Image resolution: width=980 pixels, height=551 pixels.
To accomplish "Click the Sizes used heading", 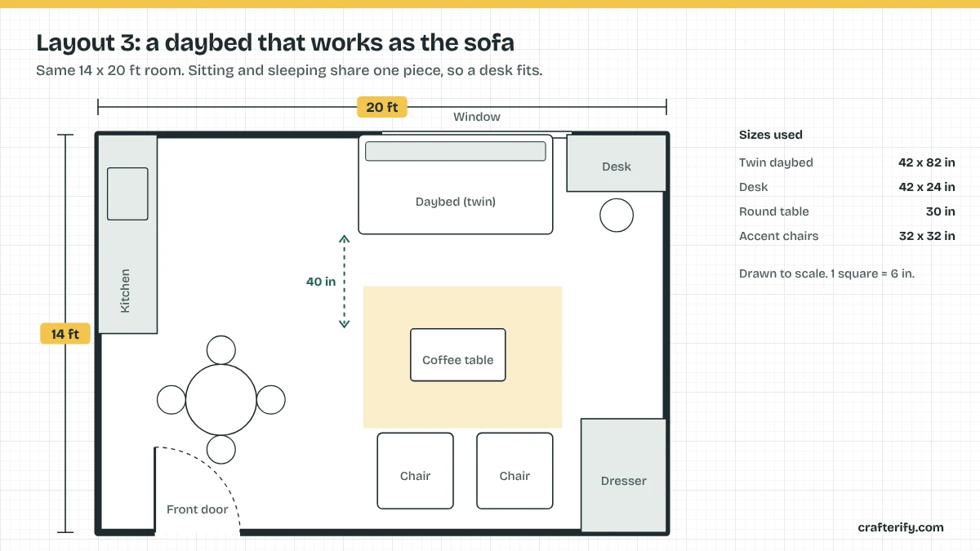I will [771, 135].
